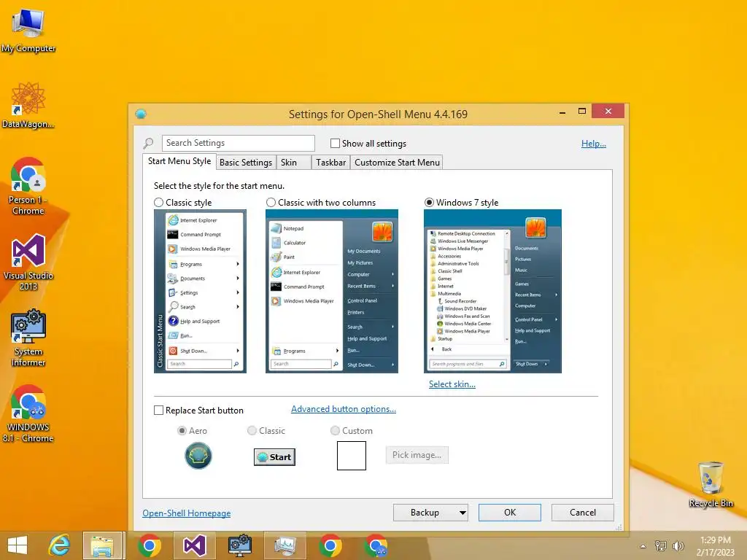Open the Taskbar tab
This screenshot has width=747, height=560.
(x=330, y=163)
